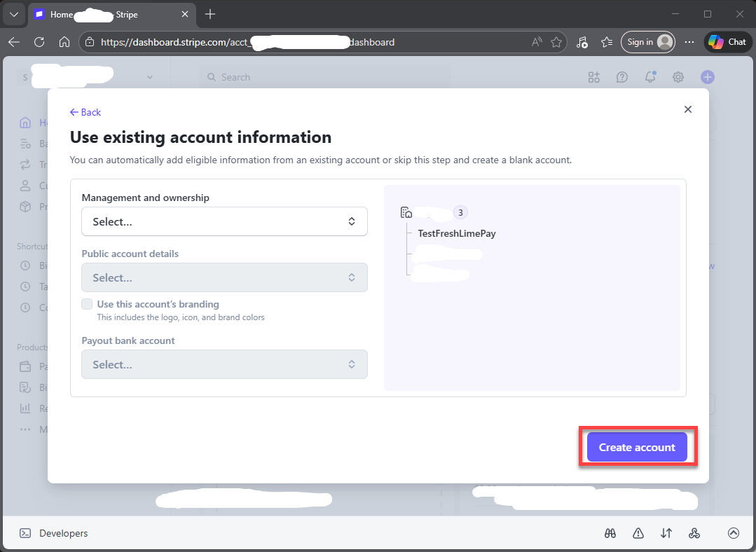The width and height of the screenshot is (756, 552).
Task: Click the Create account button
Action: point(637,447)
